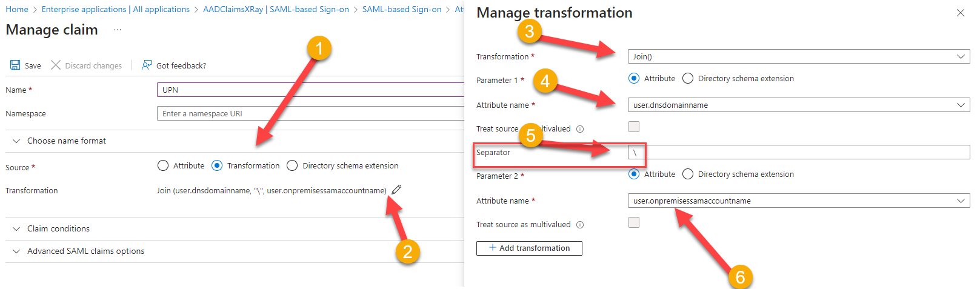Go to Home breadcrumb link
The width and height of the screenshot is (980, 289).
pos(17,9)
